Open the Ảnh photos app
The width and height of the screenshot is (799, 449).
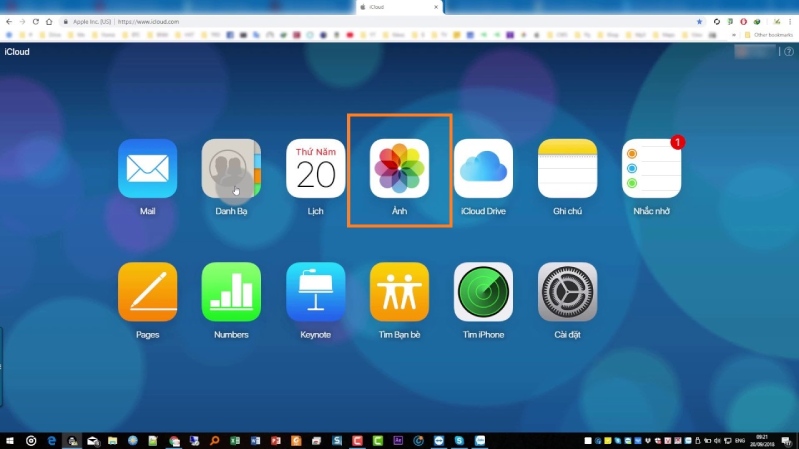pos(400,169)
